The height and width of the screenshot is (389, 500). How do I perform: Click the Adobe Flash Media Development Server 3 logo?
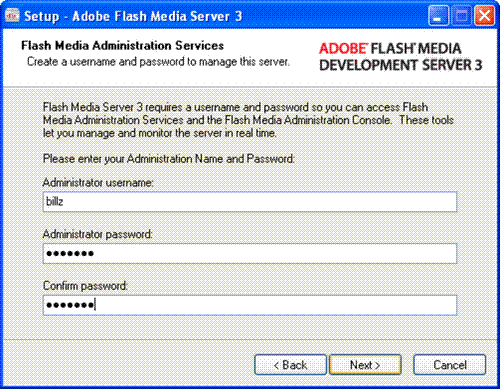401,57
